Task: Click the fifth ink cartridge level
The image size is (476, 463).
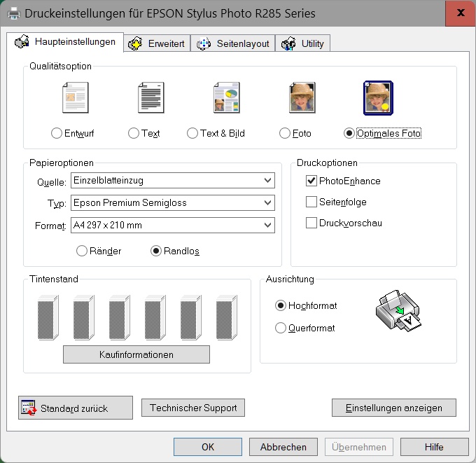Action: click(190, 317)
